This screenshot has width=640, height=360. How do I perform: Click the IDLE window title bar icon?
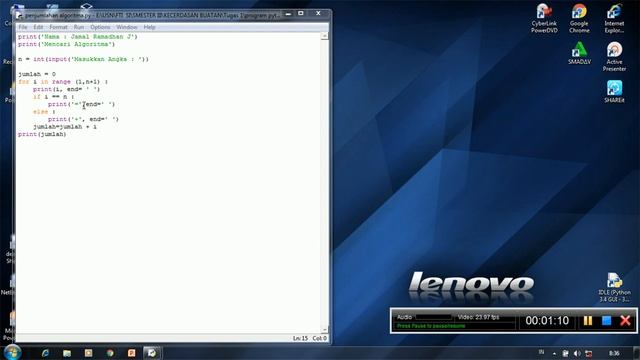pos(20,16)
